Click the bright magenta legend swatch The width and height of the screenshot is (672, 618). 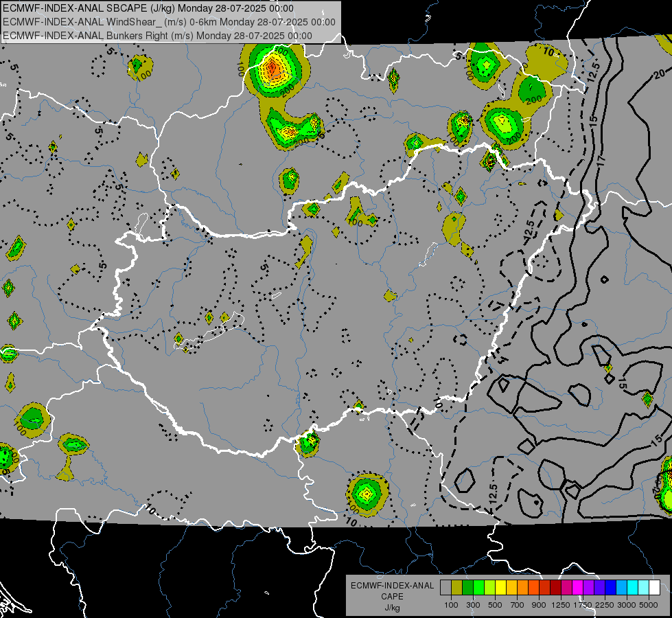[x=578, y=588]
